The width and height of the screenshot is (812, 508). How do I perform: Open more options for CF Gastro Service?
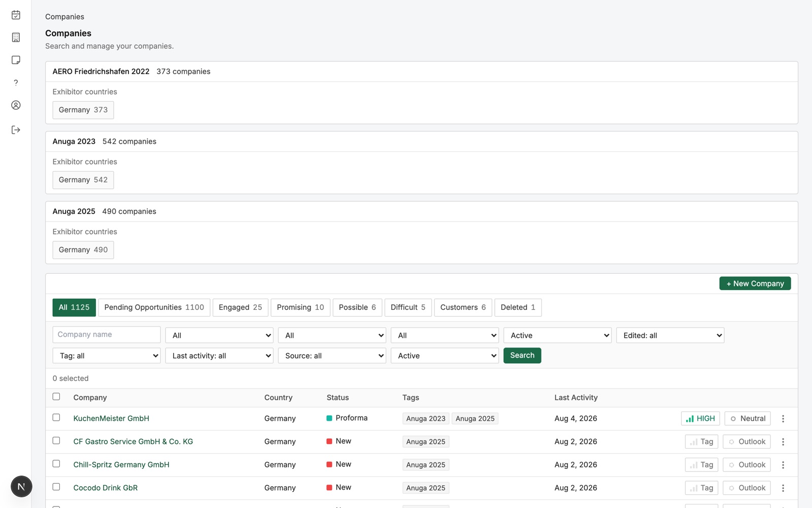(x=783, y=442)
